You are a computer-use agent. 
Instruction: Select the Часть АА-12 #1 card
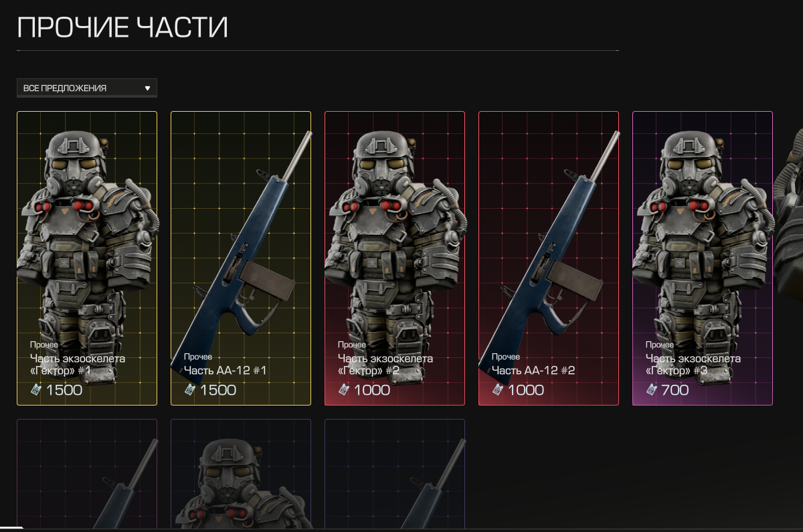[241, 258]
